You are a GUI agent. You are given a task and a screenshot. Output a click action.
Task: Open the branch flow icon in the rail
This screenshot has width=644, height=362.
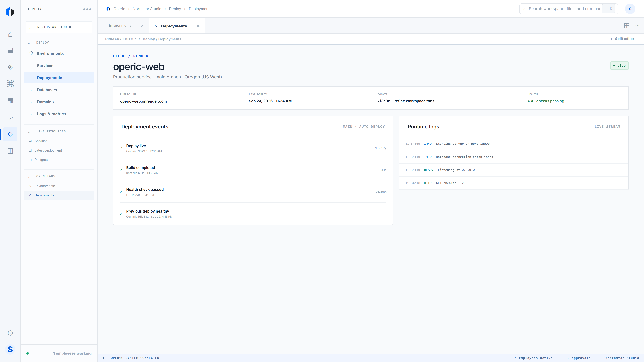pyautogui.click(x=10, y=119)
